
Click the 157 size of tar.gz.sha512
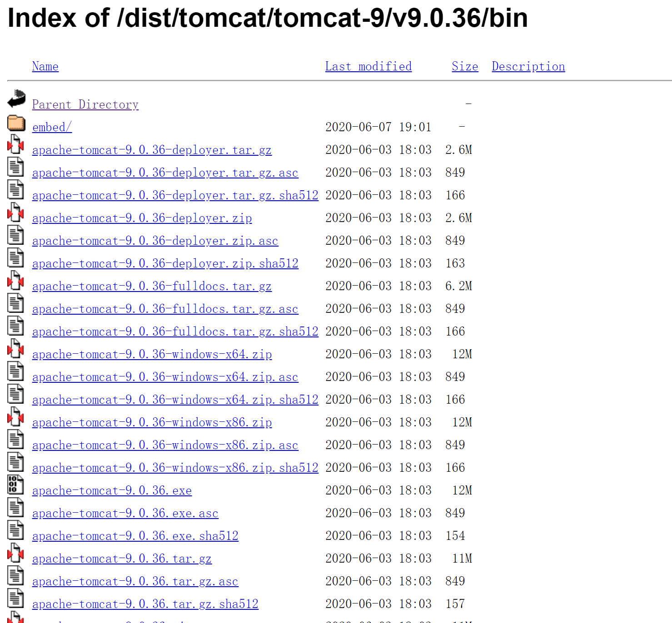click(455, 604)
